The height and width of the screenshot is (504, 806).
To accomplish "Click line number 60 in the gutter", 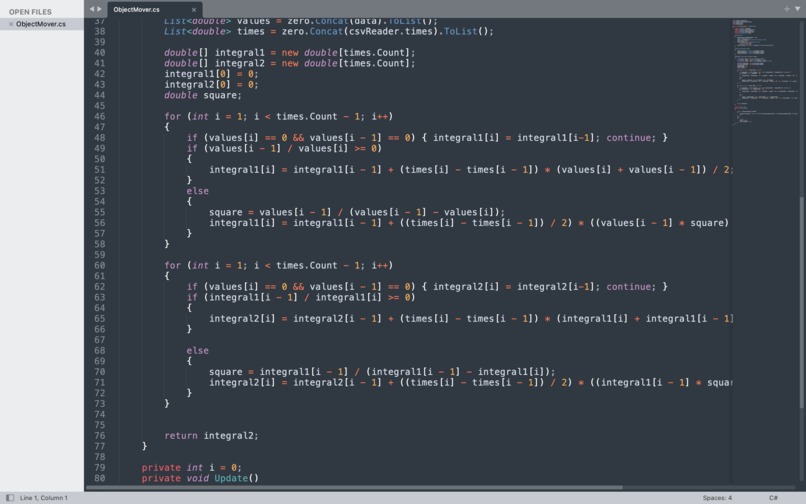I will click(99, 265).
